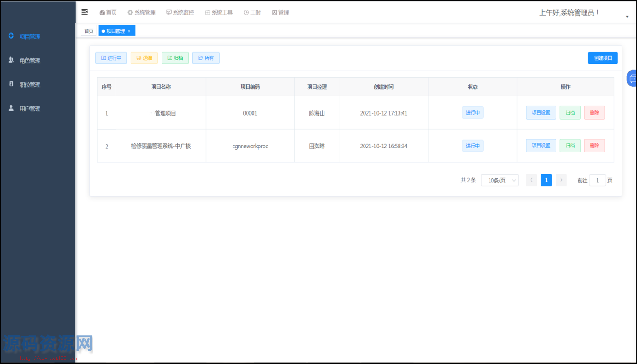Open the user dropdown arrow top right

click(627, 17)
